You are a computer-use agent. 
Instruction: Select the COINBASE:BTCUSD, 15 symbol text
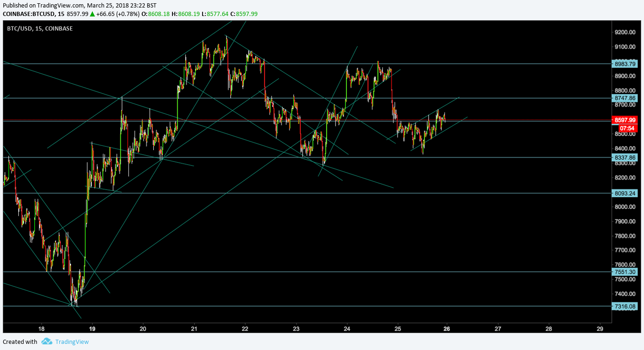33,14
